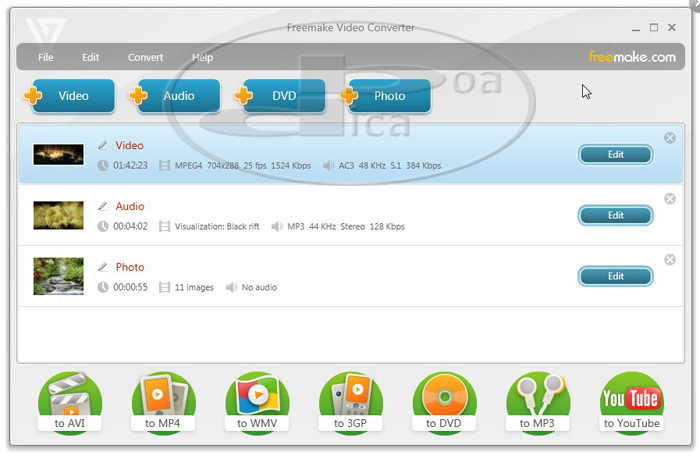Click Edit button for the Video item
Screen dimensions: 700x459
(x=615, y=154)
